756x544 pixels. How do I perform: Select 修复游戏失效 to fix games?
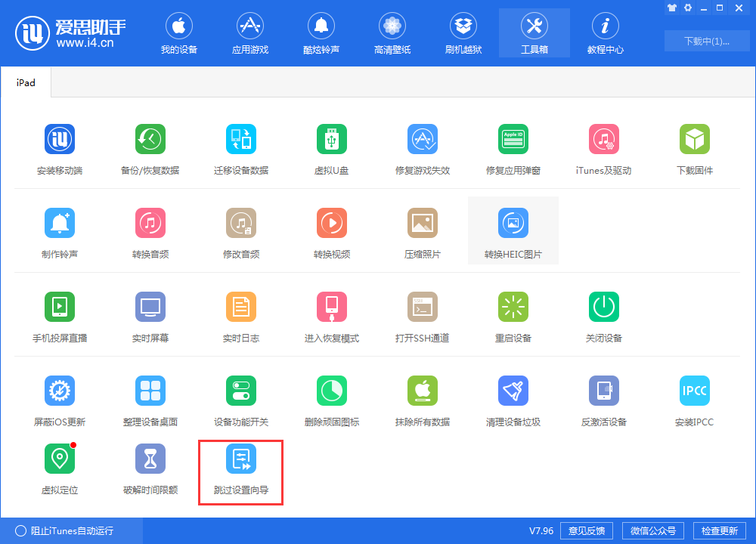[x=423, y=147]
